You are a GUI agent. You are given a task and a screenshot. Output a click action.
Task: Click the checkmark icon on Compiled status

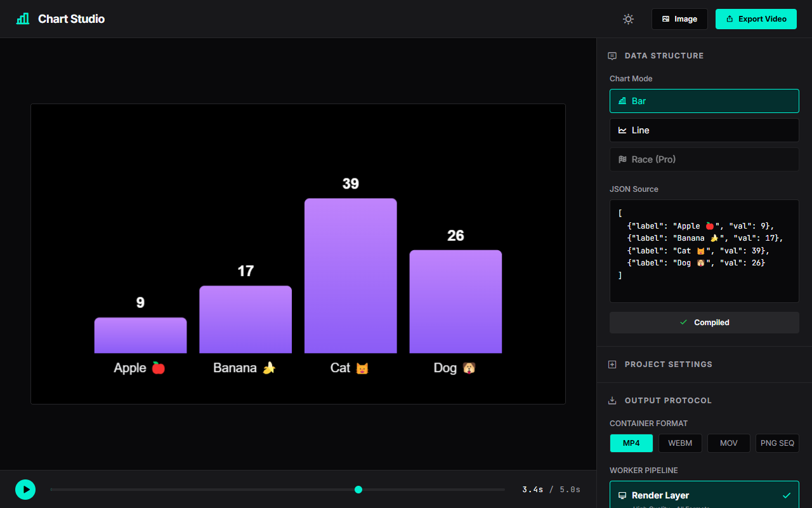(682, 322)
